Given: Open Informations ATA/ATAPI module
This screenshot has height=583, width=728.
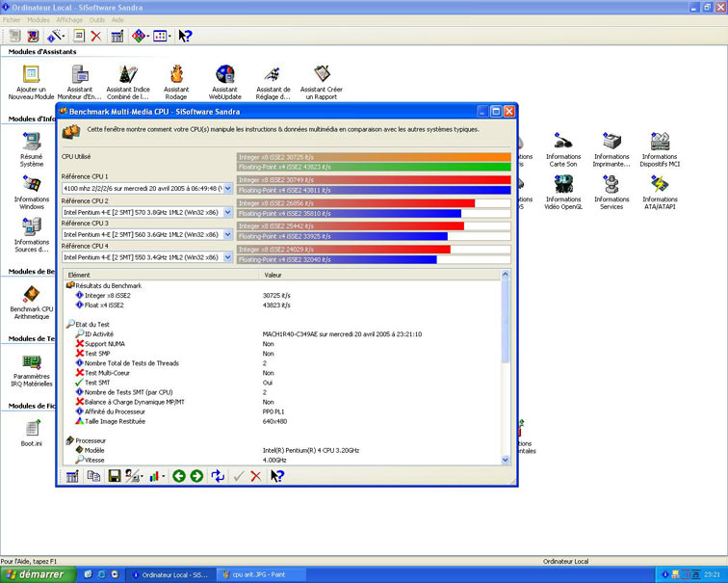Looking at the screenshot, I should (x=660, y=192).
